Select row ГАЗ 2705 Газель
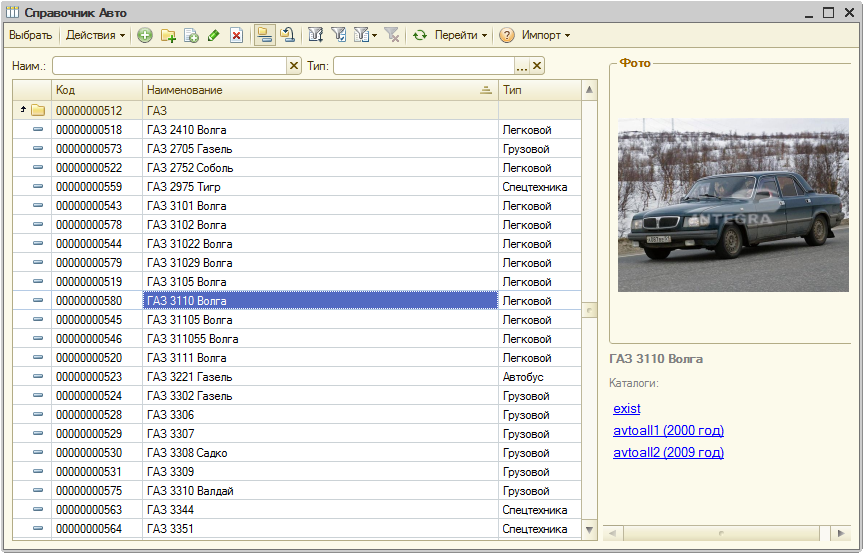This screenshot has height=553, width=863. tap(297, 149)
